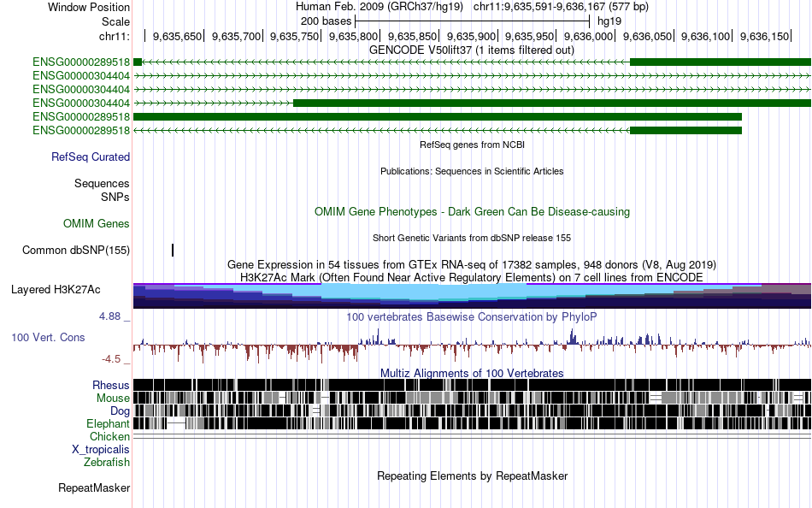
Task: Click the Sequences track label
Action: [102, 184]
